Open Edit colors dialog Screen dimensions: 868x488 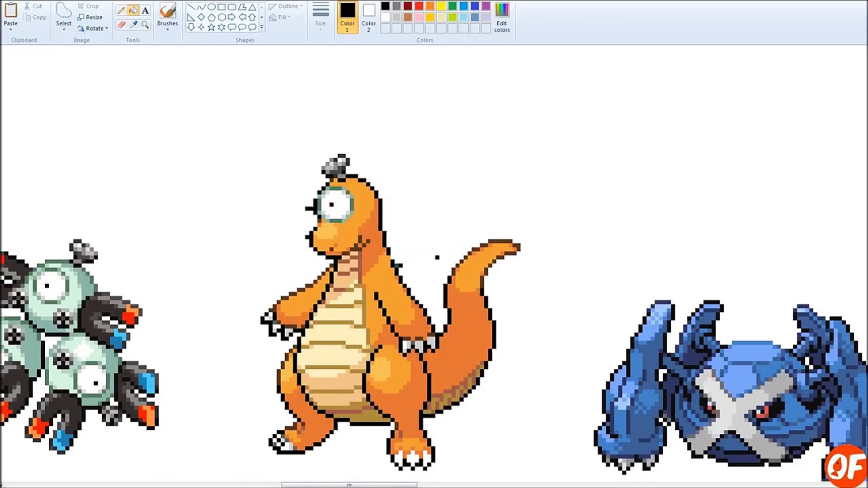(502, 17)
